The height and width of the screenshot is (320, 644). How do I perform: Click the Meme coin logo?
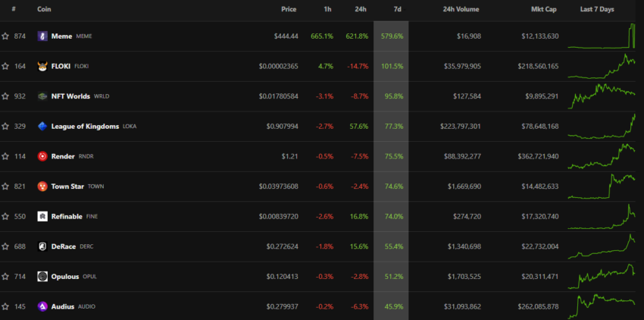42,36
